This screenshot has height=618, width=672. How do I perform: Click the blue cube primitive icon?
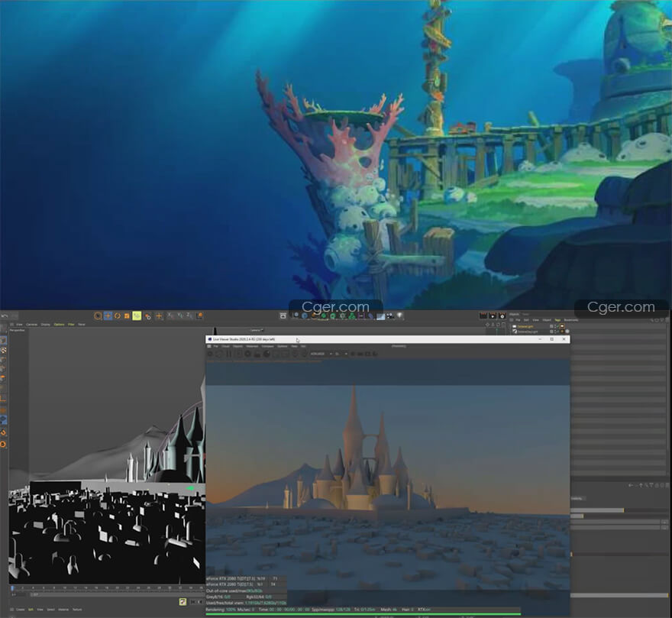(x=305, y=316)
